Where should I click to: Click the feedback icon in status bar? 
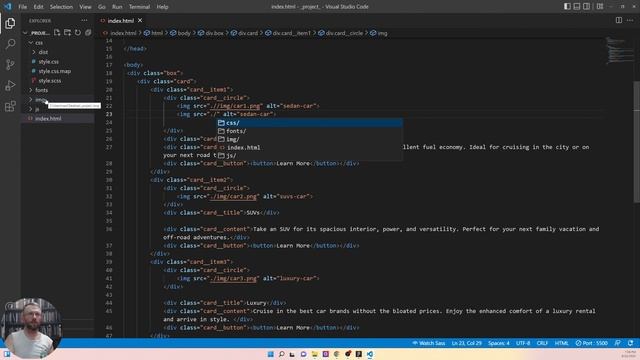pos(618,343)
